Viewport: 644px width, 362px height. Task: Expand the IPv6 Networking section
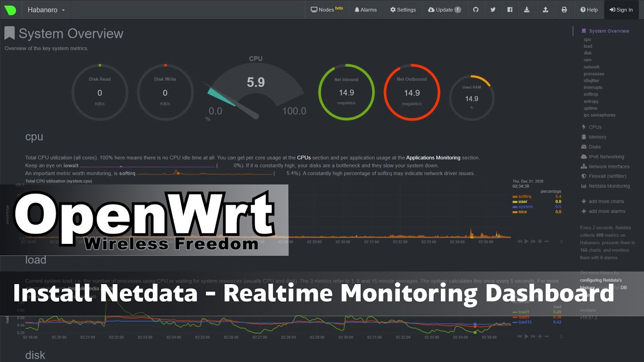[x=602, y=157]
